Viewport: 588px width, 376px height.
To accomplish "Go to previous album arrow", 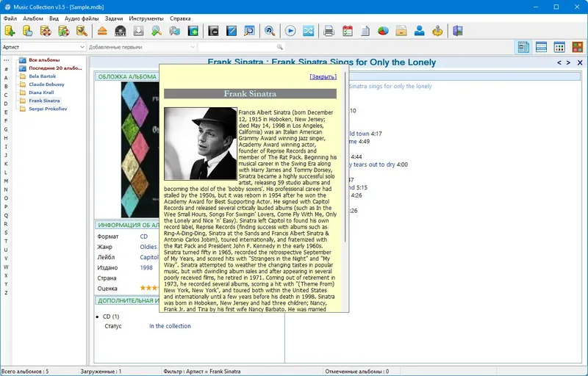I will tap(559, 62).
